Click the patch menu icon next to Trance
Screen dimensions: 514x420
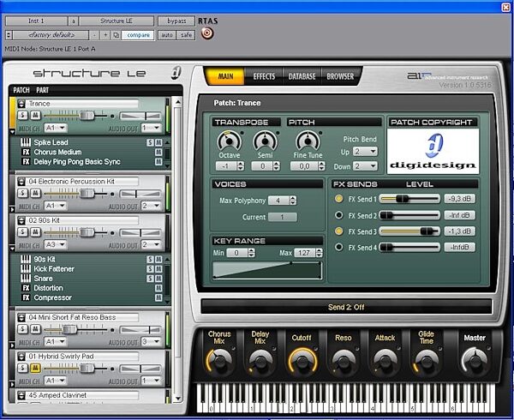point(21,104)
